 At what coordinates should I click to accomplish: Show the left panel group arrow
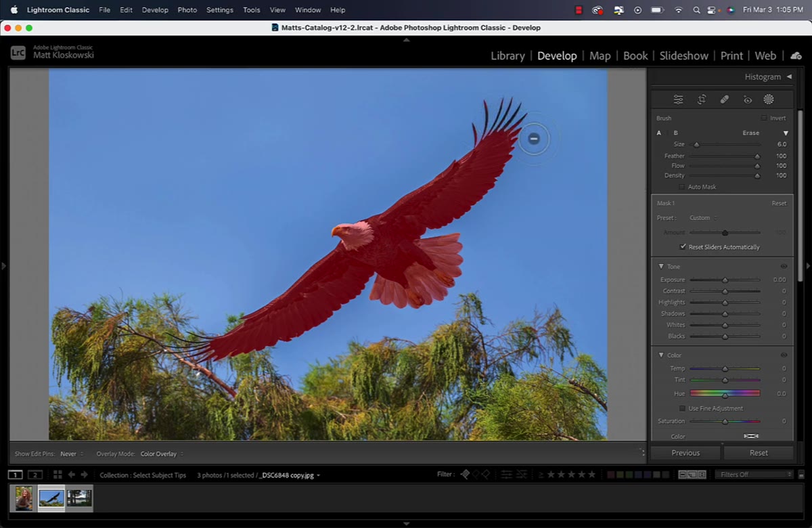(x=3, y=266)
